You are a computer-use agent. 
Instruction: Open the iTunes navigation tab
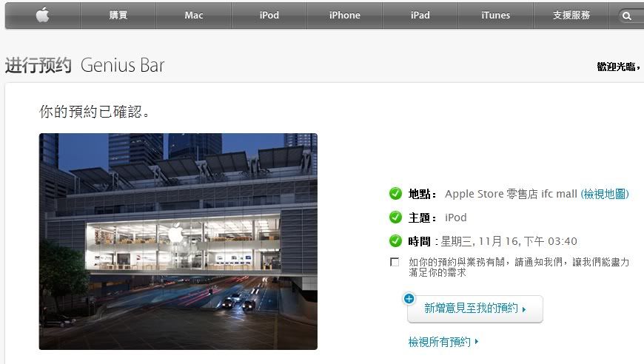[496, 16]
